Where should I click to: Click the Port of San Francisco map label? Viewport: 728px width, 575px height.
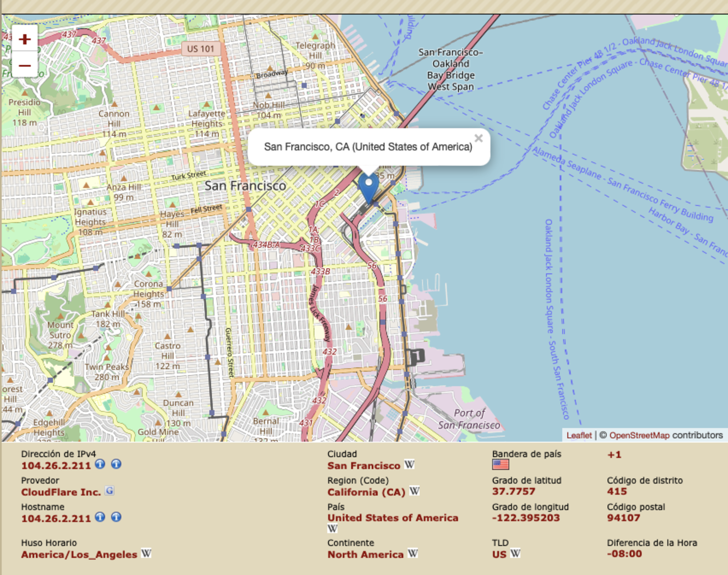(469, 419)
